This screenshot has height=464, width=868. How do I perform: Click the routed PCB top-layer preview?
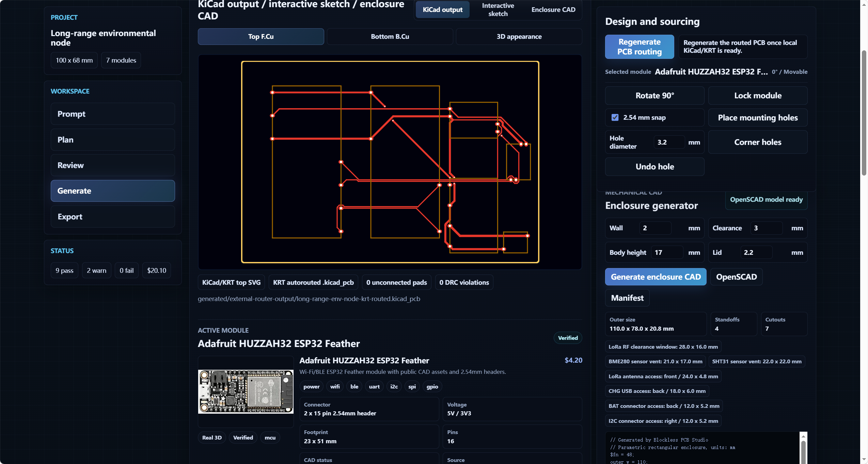390,162
